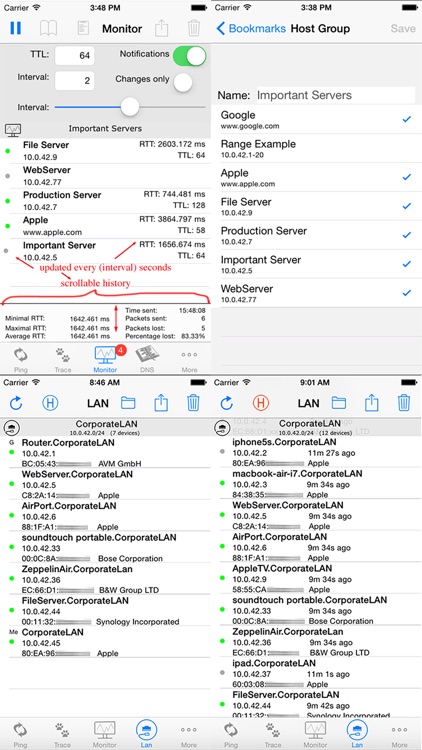This screenshot has width=422, height=750.
Task: Select soundtouch portable on 7 devices list
Action: pyautogui.click(x=105, y=548)
